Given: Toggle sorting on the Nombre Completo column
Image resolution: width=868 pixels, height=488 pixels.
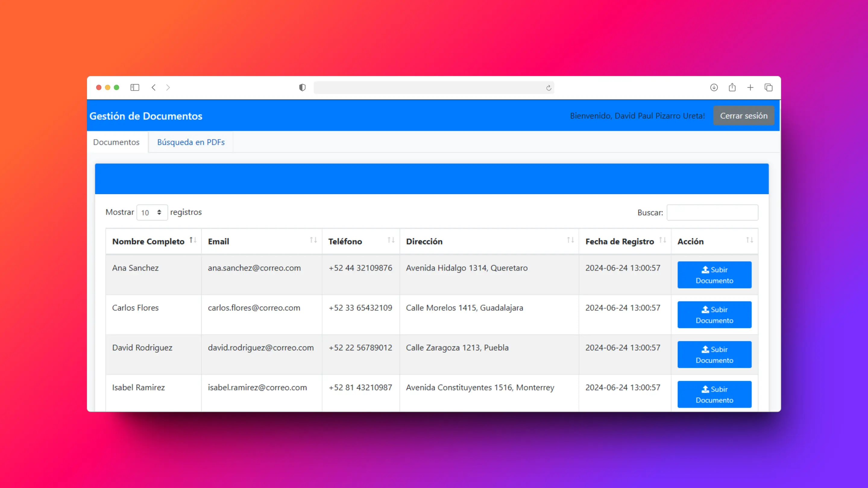Looking at the screenshot, I should [193, 240].
